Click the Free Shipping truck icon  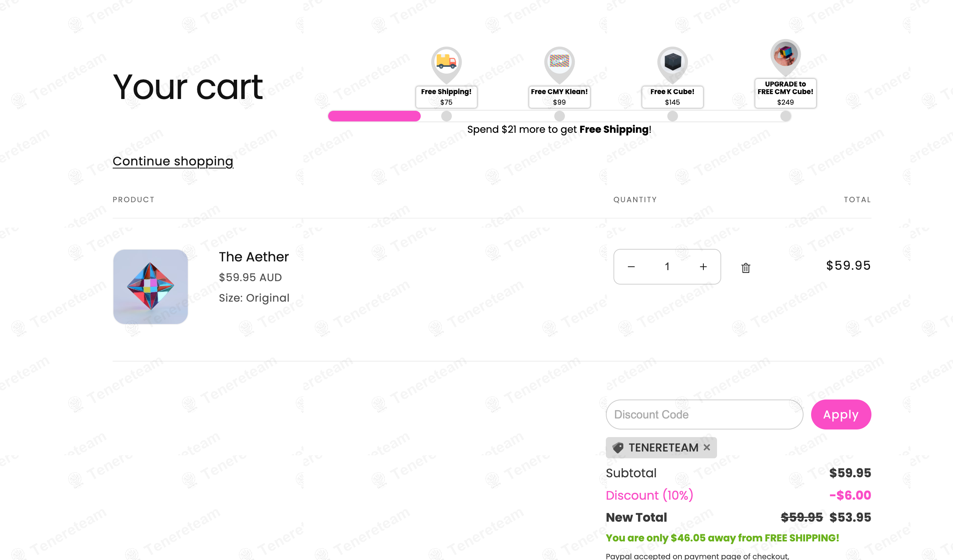[x=446, y=61]
